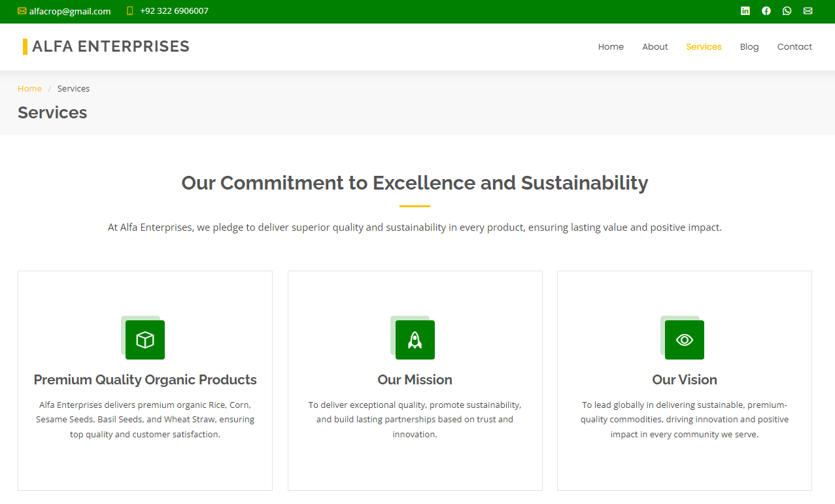This screenshot has width=835, height=504.
Task: Click the ALFA ENTERPRISES logo text
Action: [111, 46]
